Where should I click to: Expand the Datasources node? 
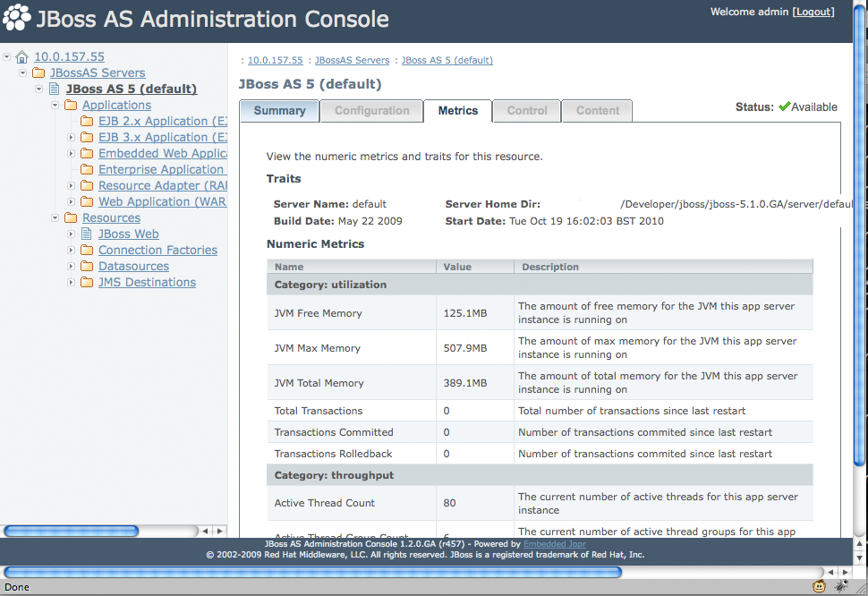point(71,266)
